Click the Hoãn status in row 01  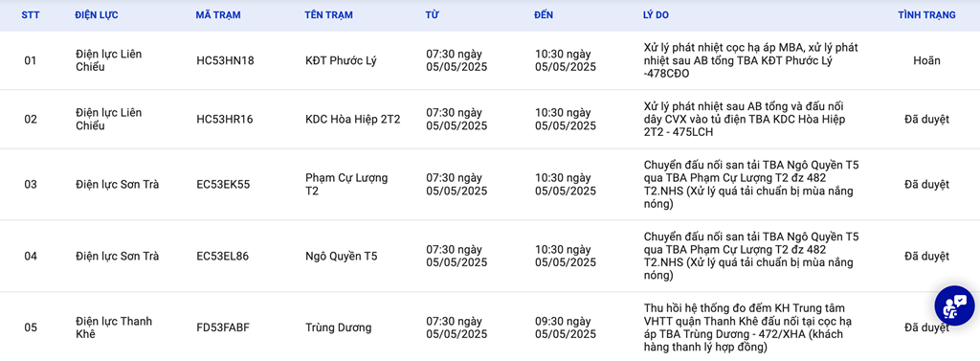click(x=926, y=60)
